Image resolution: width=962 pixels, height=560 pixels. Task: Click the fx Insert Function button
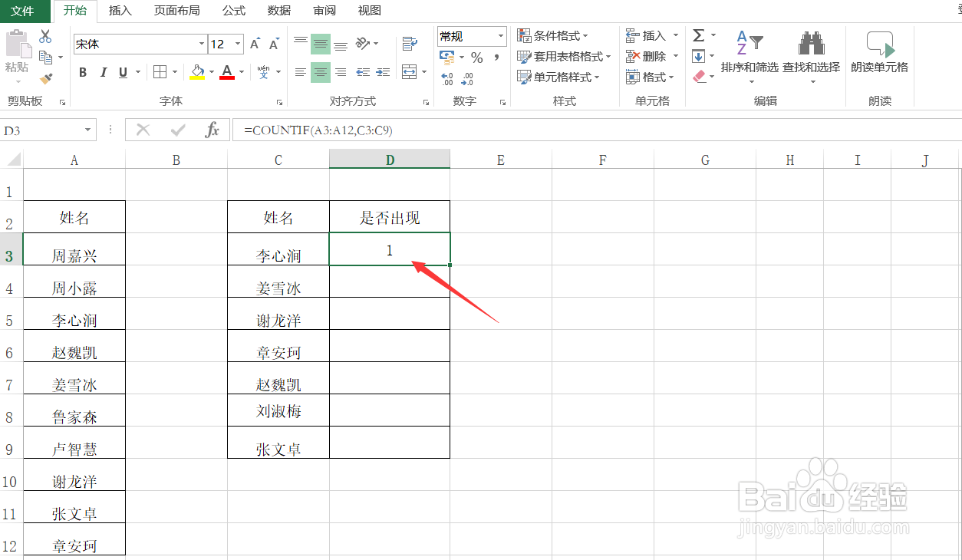212,130
